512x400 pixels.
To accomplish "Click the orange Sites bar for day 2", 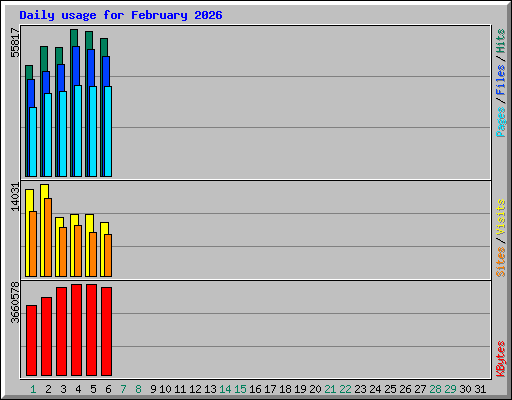I will (x=48, y=237).
